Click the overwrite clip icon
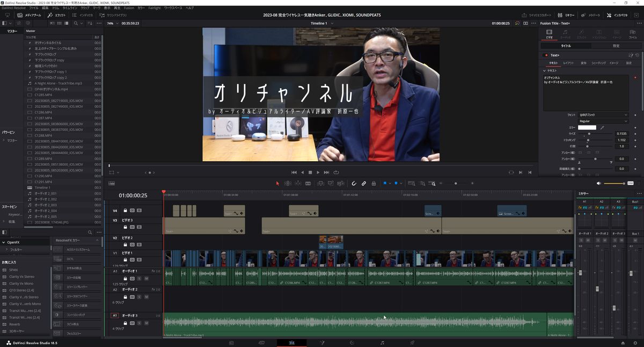This screenshot has height=347, width=644. 331,183
